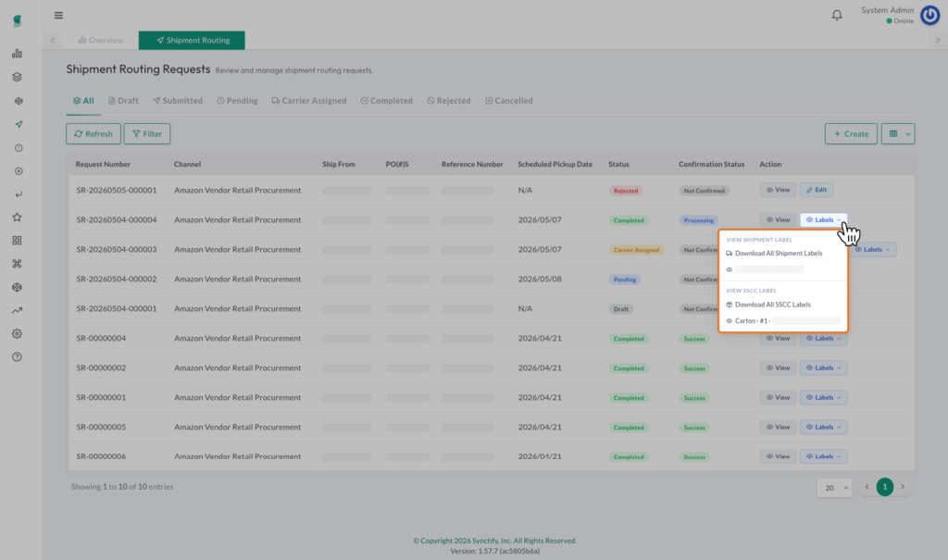Image resolution: width=948 pixels, height=560 pixels.
Task: Open the System Admin power avatar
Action: click(x=929, y=15)
